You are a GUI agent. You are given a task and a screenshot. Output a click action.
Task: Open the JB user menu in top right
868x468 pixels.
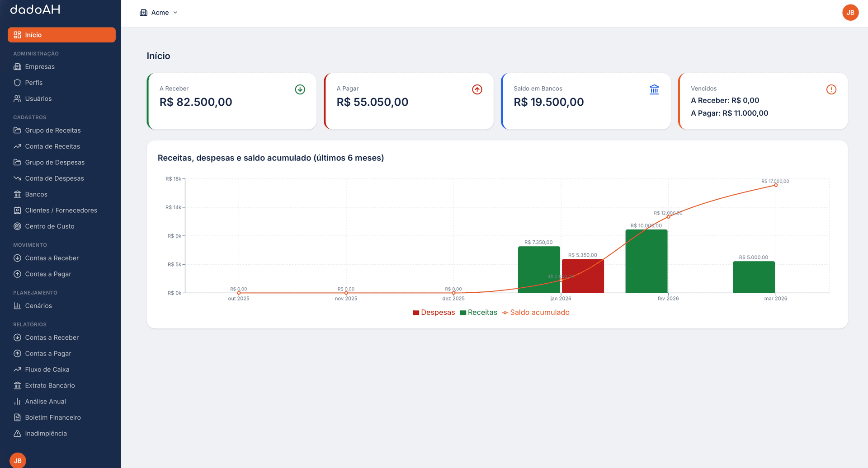pyautogui.click(x=850, y=13)
